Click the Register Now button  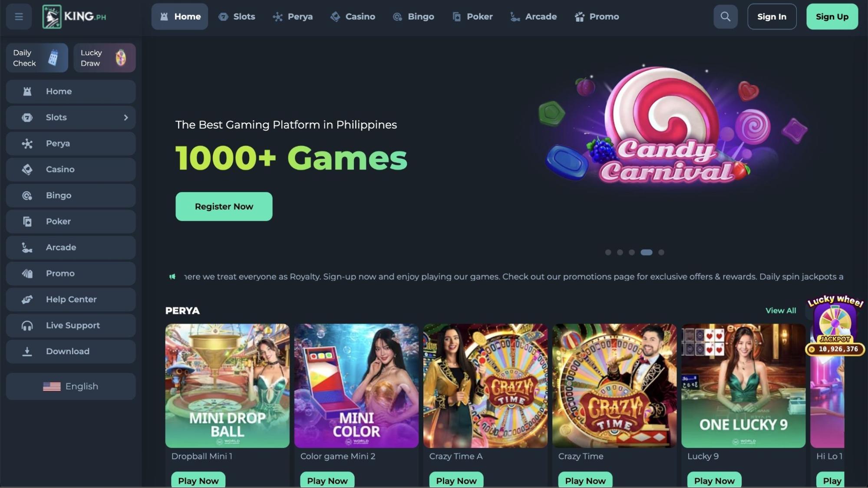coord(224,206)
